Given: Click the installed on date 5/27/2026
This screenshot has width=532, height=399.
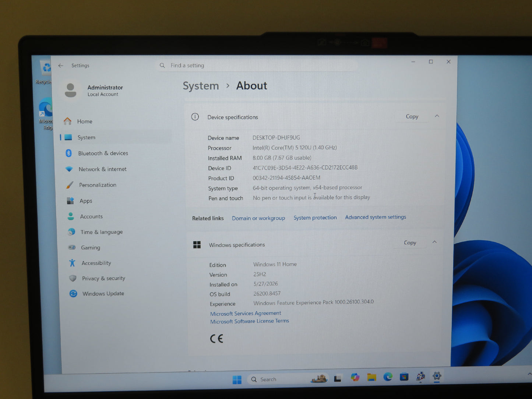Looking at the screenshot, I should click(x=265, y=284).
